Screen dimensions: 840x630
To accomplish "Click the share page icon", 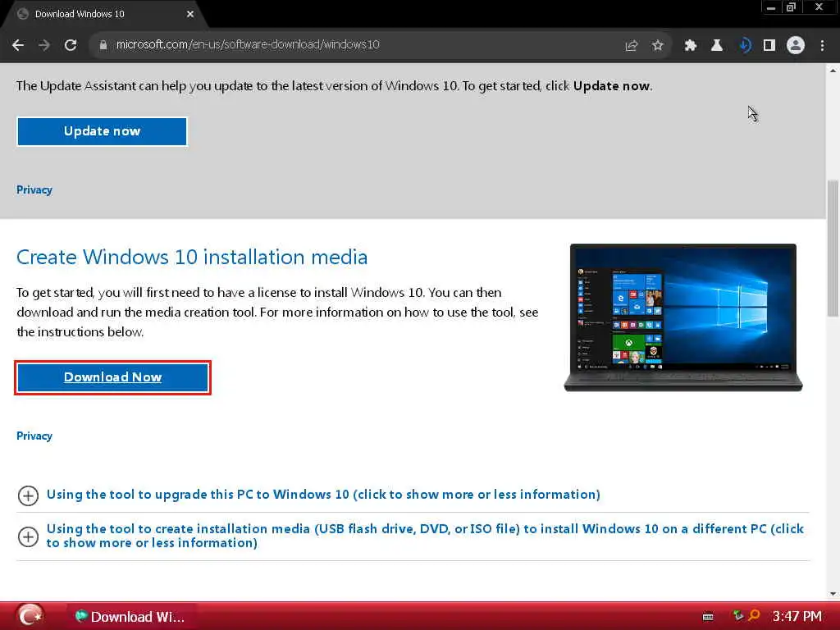I will (x=632, y=46).
